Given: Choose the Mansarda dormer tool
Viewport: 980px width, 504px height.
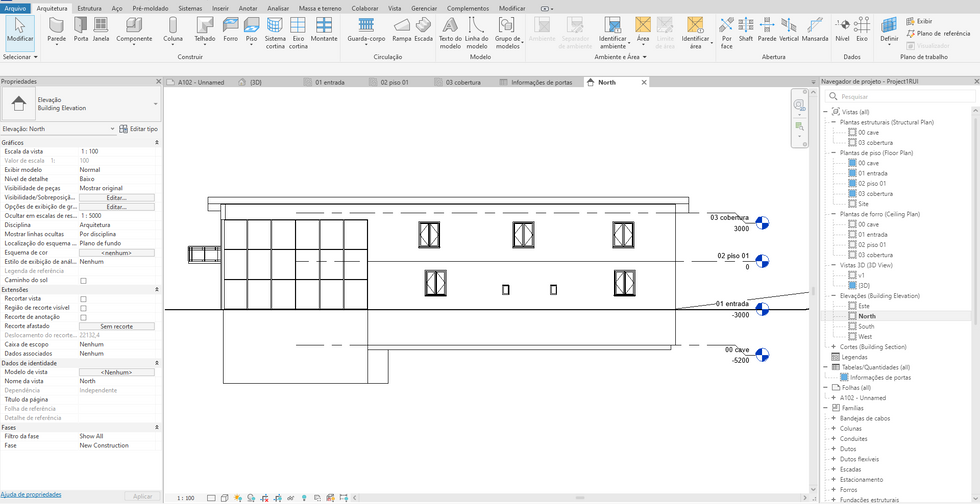Looking at the screenshot, I should click(x=814, y=30).
